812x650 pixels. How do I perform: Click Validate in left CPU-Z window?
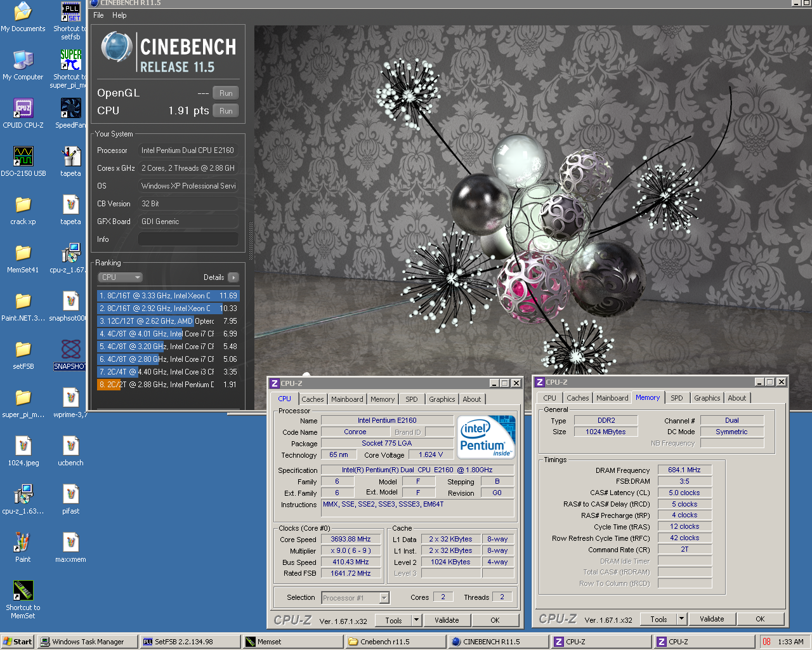447,620
